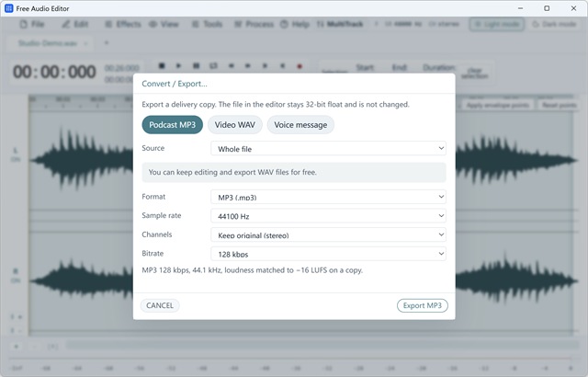Maximize the Free Audio Editor window
The width and height of the screenshot is (588, 377).
coord(547,8)
